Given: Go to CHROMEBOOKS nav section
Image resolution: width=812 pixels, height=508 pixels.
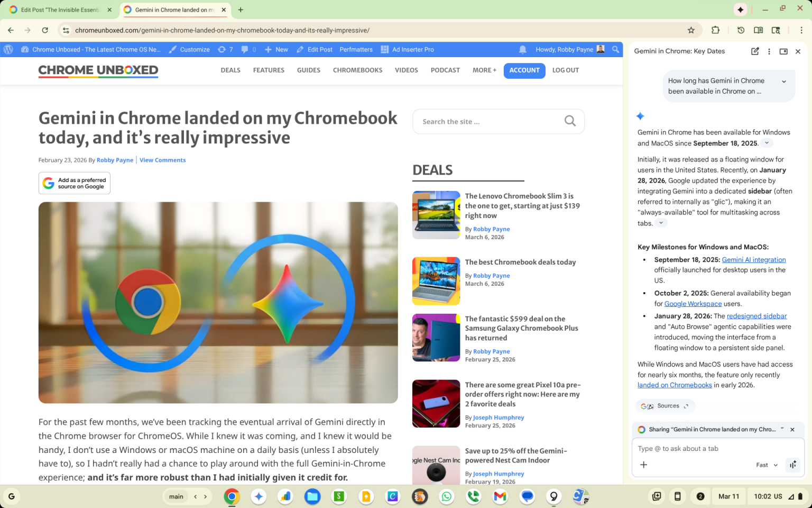Looking at the screenshot, I should click(x=357, y=70).
